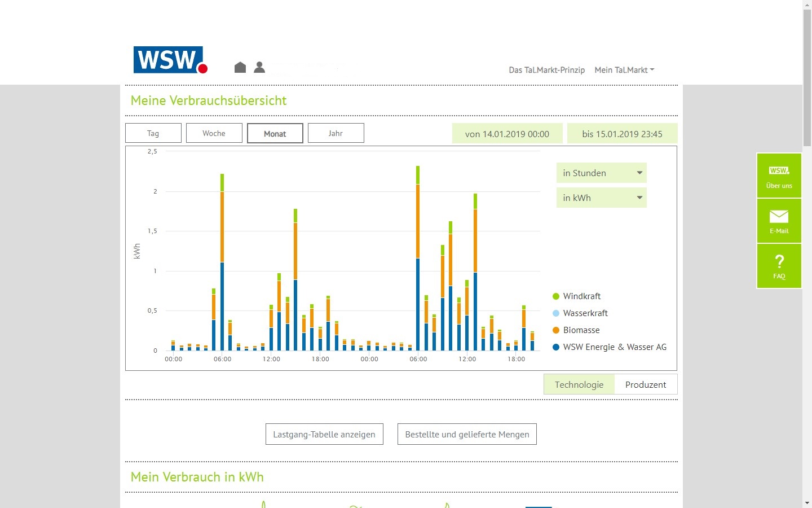Expand the Mein Tal.Markt menu
Image resolution: width=812 pixels, height=508 pixels.
(624, 70)
